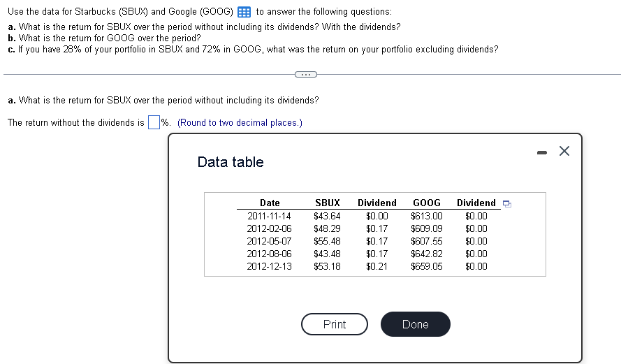Click SBUX dividend $0.17 in 2012-02-06 row

(x=377, y=229)
